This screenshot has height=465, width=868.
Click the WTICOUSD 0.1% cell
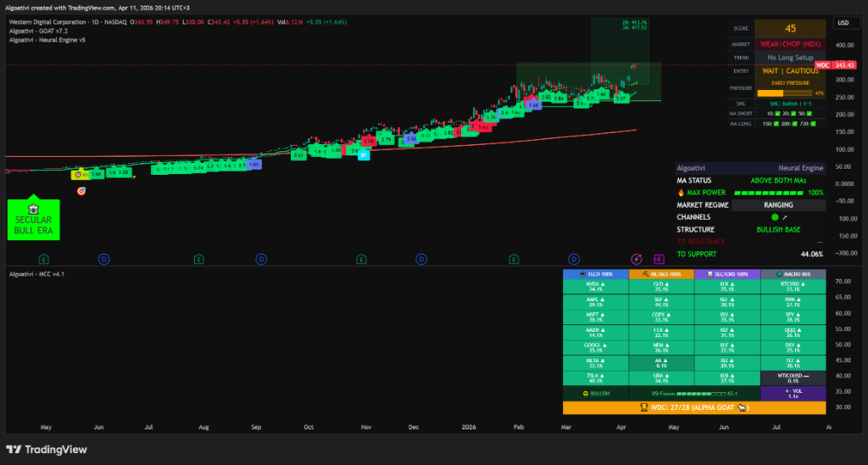pos(793,378)
